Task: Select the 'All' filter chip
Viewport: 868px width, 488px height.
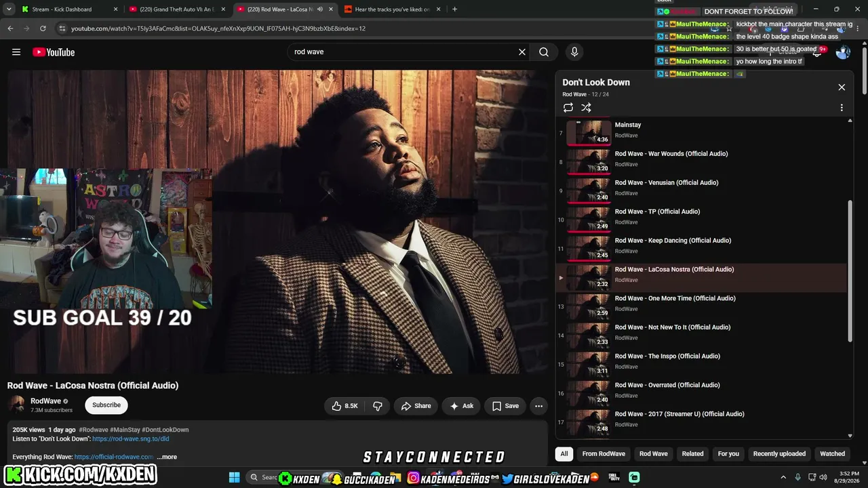Action: tap(564, 453)
